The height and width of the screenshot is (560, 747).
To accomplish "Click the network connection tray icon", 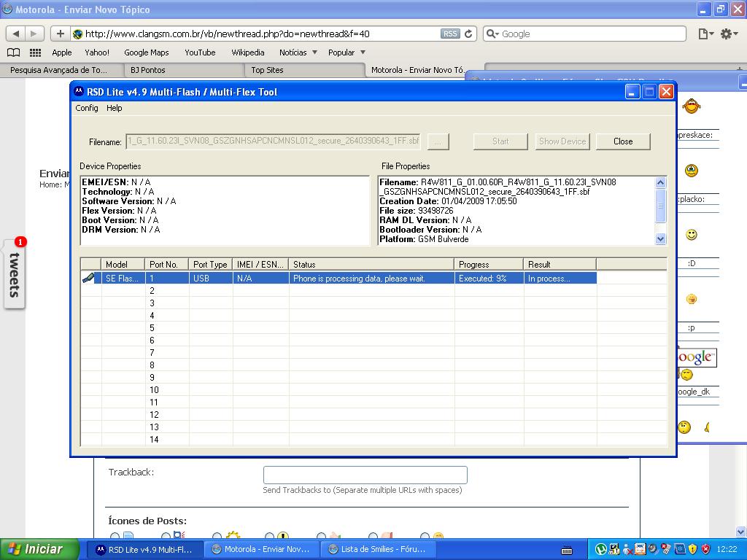I will point(614,549).
